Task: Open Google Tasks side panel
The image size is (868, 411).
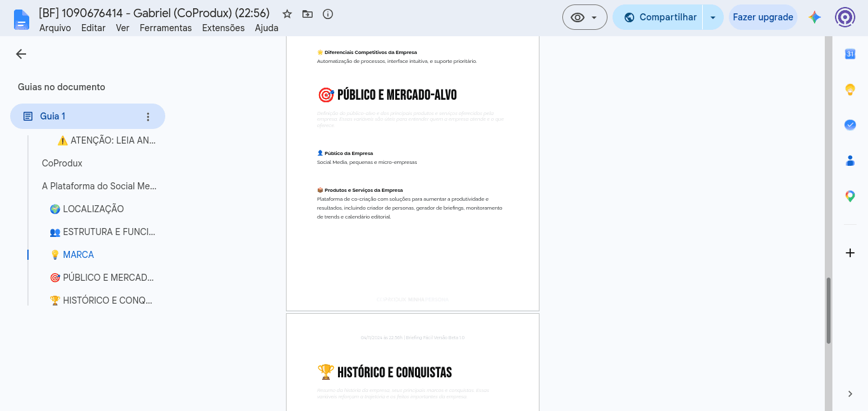Action: coord(850,125)
